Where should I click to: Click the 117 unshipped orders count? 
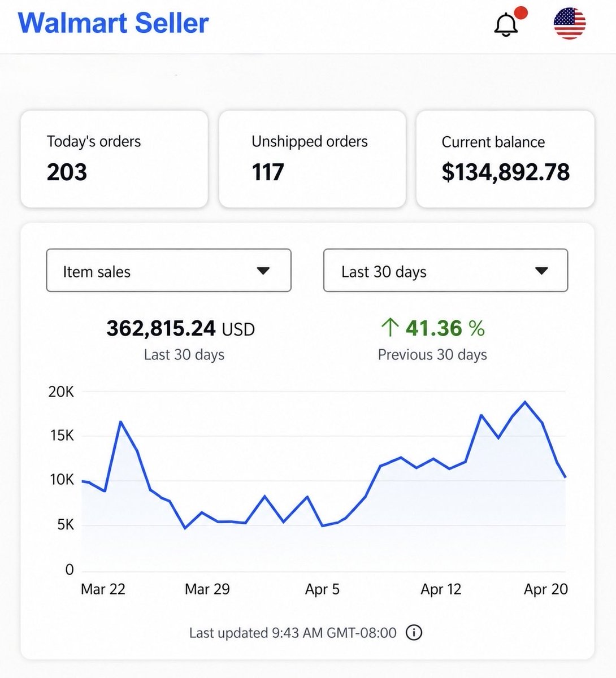click(x=268, y=172)
